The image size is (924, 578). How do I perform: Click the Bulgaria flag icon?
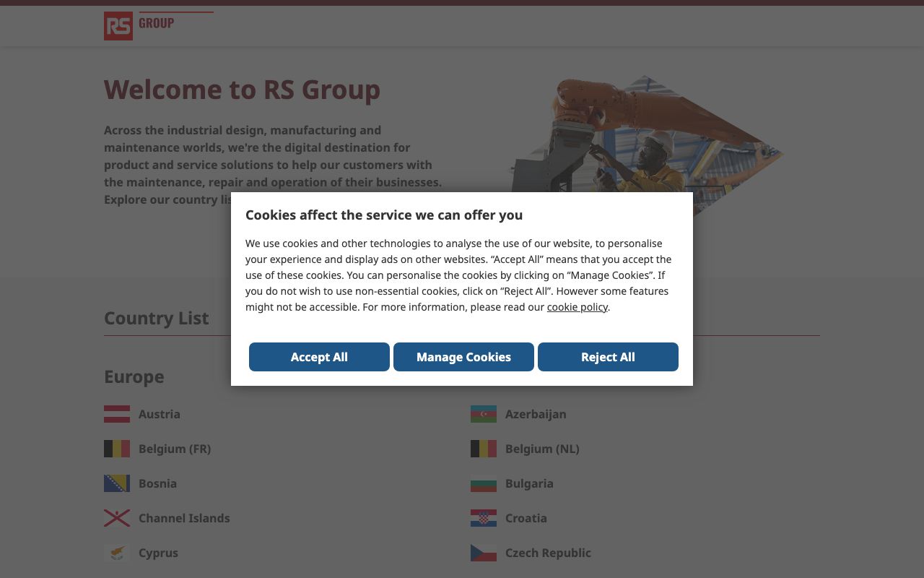click(484, 483)
